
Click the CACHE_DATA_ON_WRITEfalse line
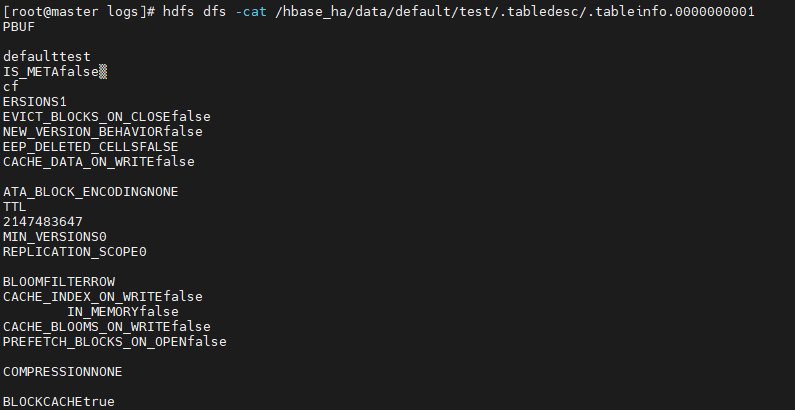[x=98, y=162]
